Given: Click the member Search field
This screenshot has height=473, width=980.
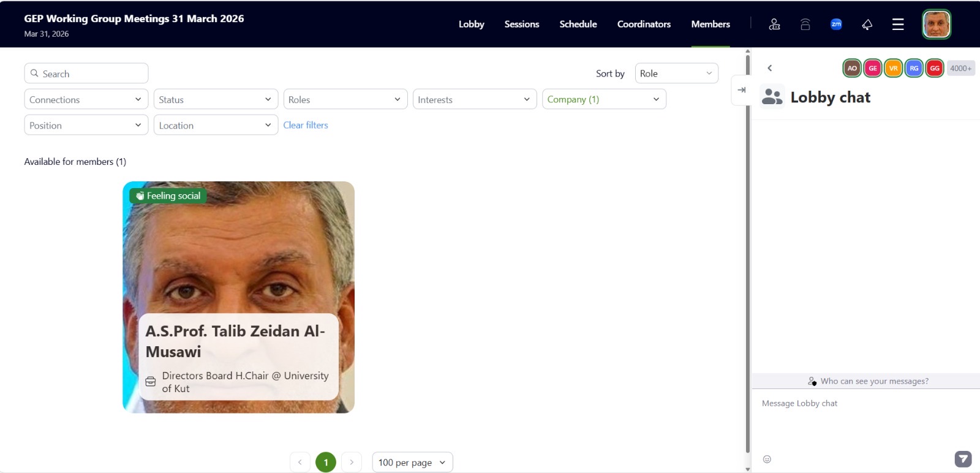Looking at the screenshot, I should coord(86,74).
